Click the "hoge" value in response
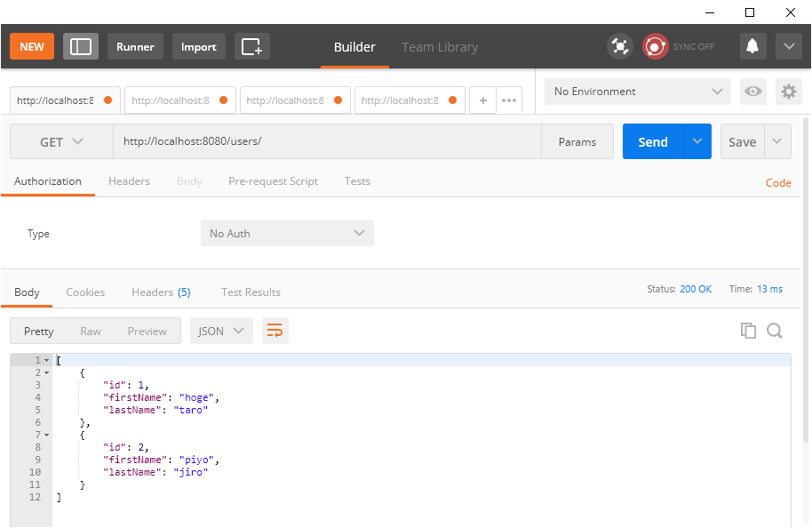812x528 pixels. coord(196,397)
